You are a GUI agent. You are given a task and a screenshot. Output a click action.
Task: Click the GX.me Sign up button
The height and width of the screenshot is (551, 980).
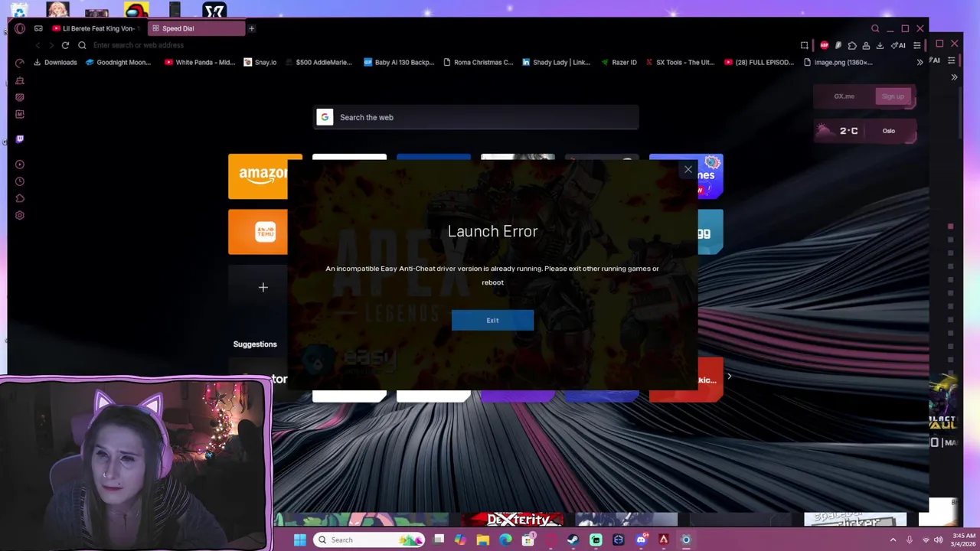(893, 96)
